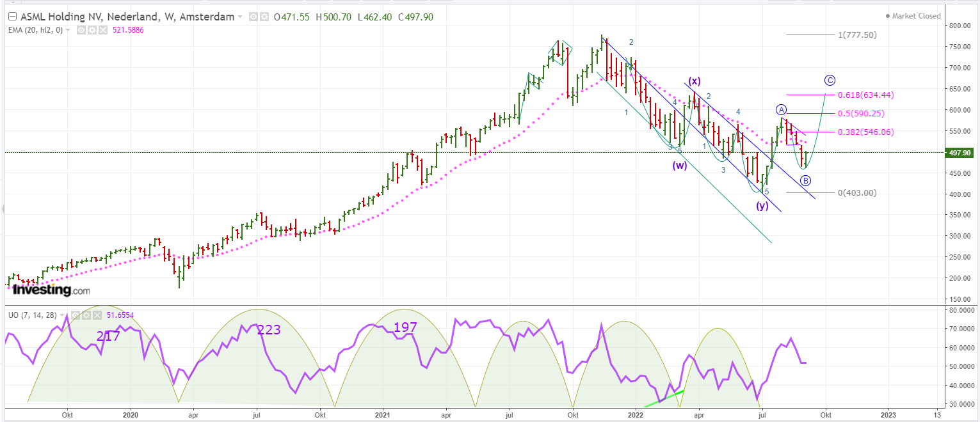
Task: Click the EMA (20, hl2, 0) label
Action: tap(36, 29)
